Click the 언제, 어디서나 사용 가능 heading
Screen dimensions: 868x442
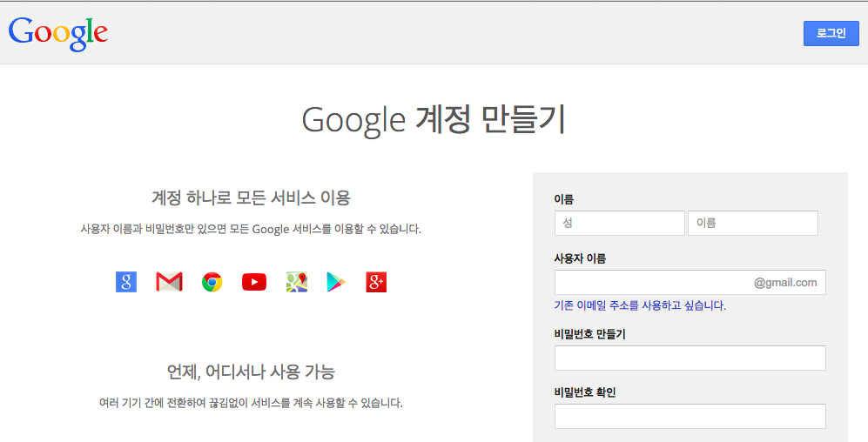[252, 372]
